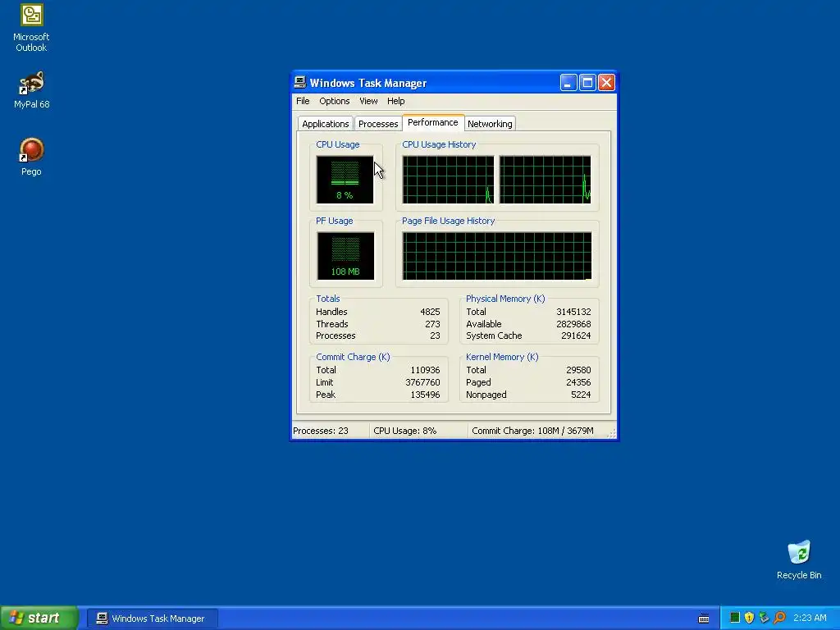Screen dimensions: 840x630
Task: Switch to the Applications tab
Action: 325,124
